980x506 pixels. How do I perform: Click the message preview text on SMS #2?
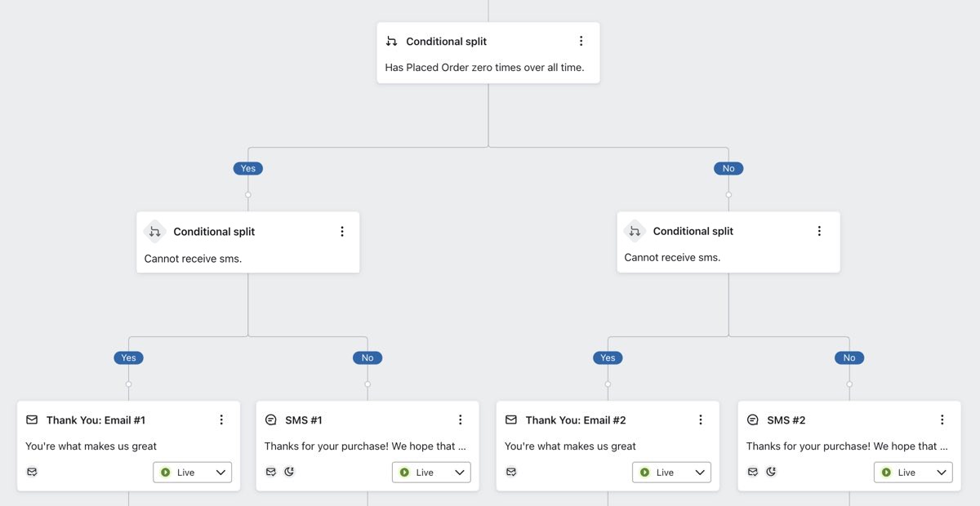849,446
